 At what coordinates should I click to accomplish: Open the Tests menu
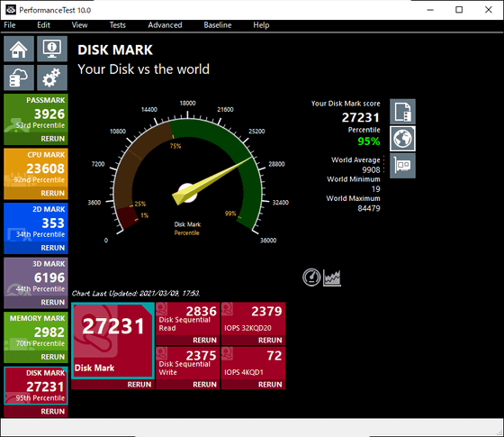(117, 25)
